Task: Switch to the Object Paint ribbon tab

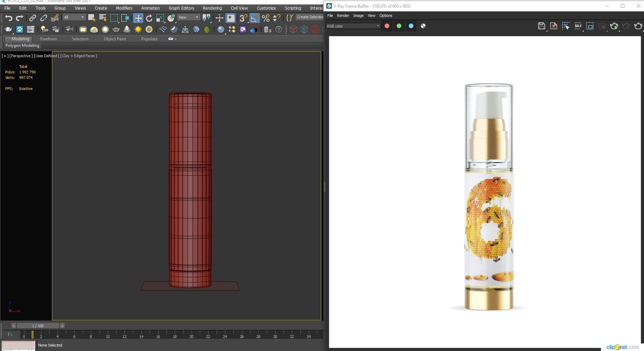Action: (x=115, y=39)
